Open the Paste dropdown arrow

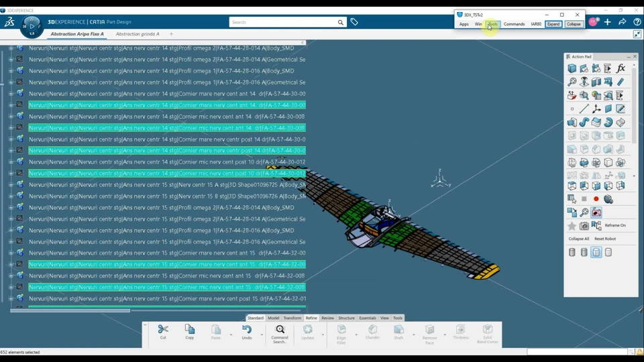pyautogui.click(x=231, y=335)
